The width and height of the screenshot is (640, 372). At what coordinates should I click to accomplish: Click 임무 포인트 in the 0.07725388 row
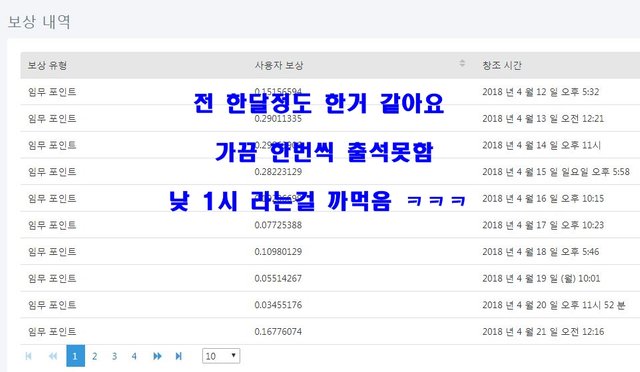(x=52, y=225)
